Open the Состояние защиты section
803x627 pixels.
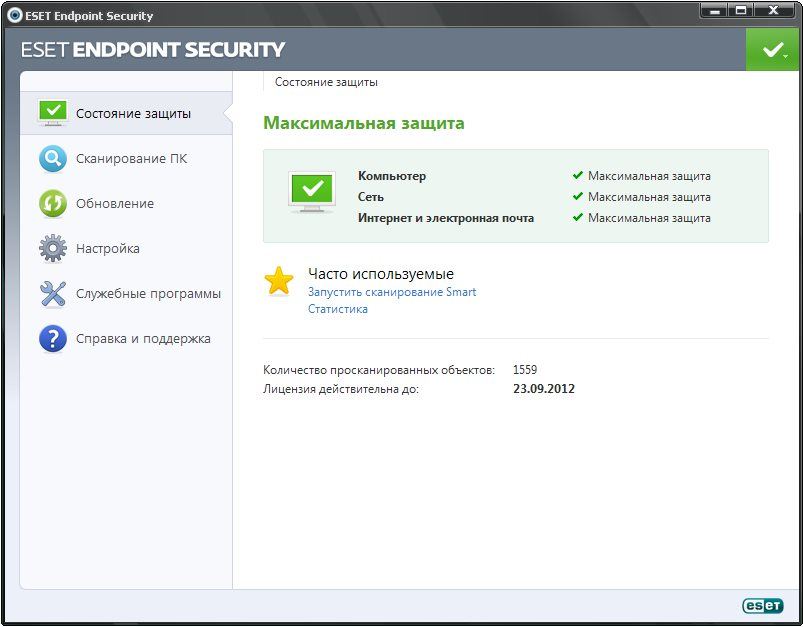click(133, 114)
